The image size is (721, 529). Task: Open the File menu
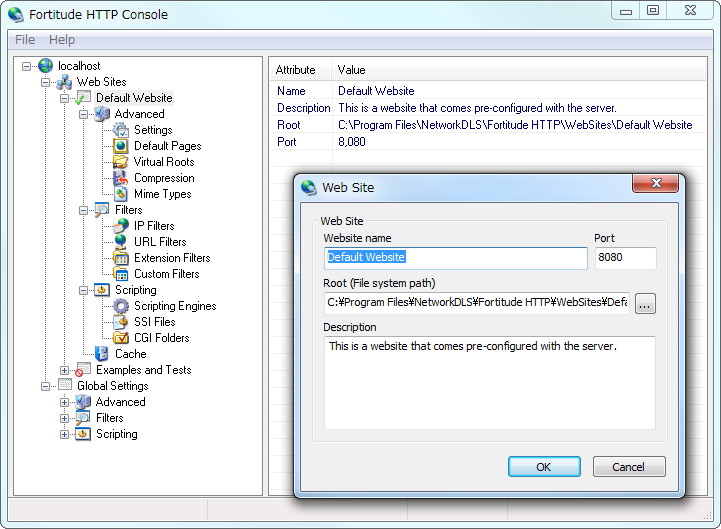25,40
